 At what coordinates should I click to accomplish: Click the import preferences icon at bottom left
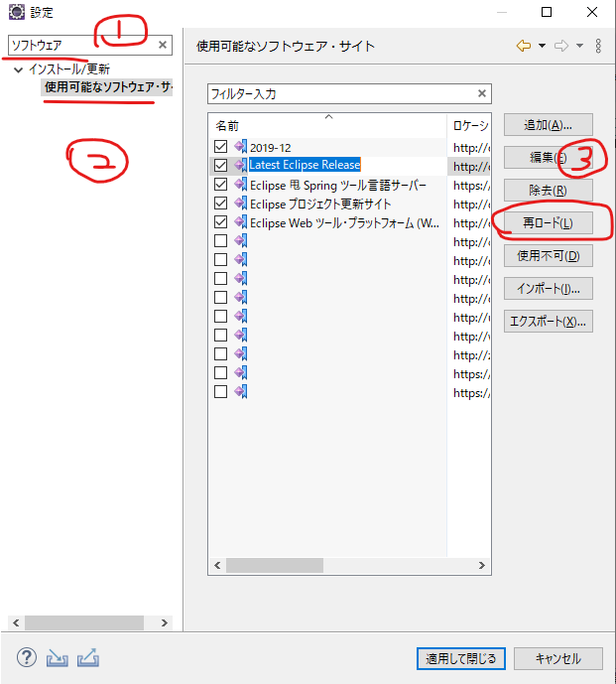coord(58,657)
